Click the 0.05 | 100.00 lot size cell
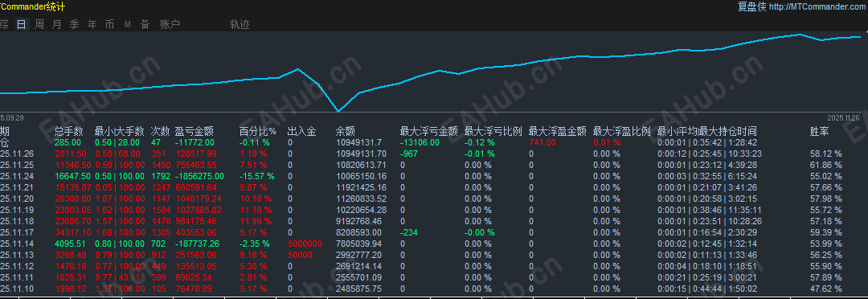868x299 pixels. coord(120,187)
